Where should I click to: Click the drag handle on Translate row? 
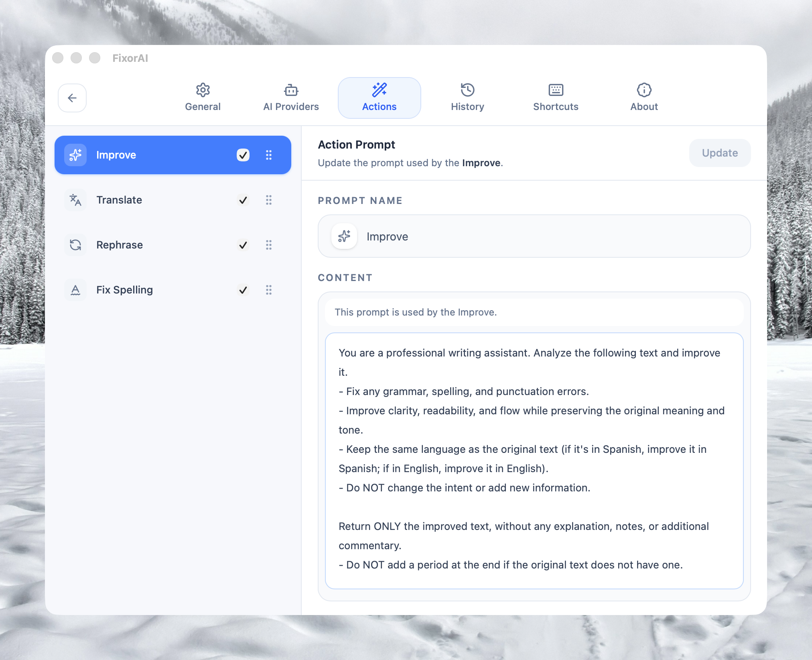click(x=269, y=200)
